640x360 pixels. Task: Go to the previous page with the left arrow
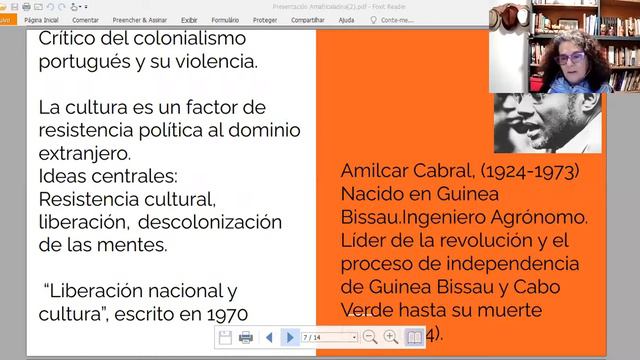click(269, 338)
